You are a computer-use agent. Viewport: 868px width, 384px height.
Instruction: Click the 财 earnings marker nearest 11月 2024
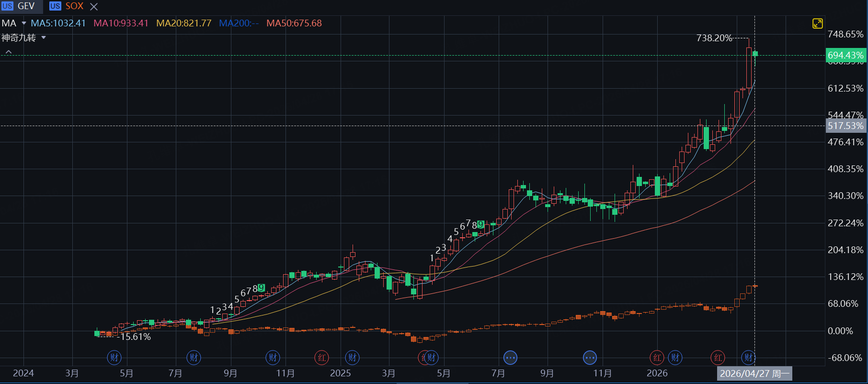click(273, 357)
